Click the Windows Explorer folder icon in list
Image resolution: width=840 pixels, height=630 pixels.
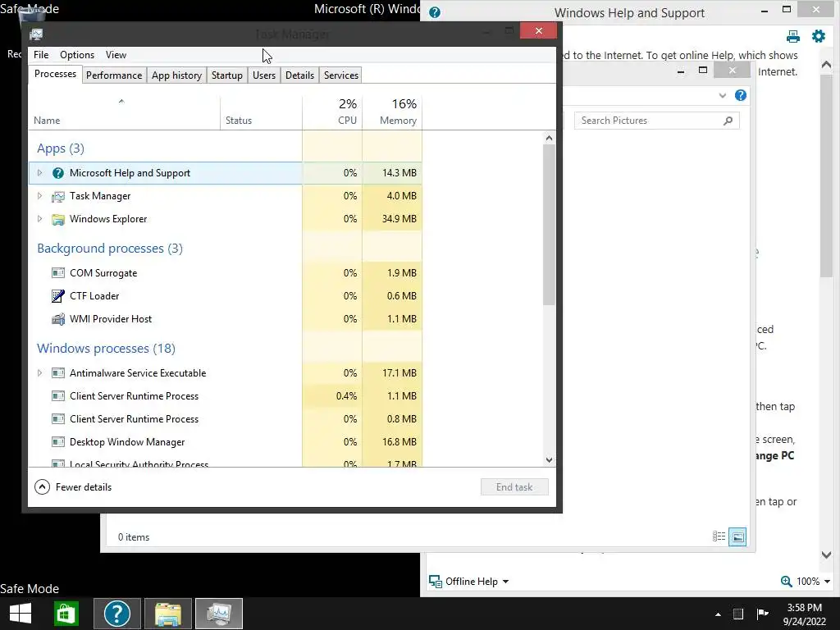click(x=58, y=219)
